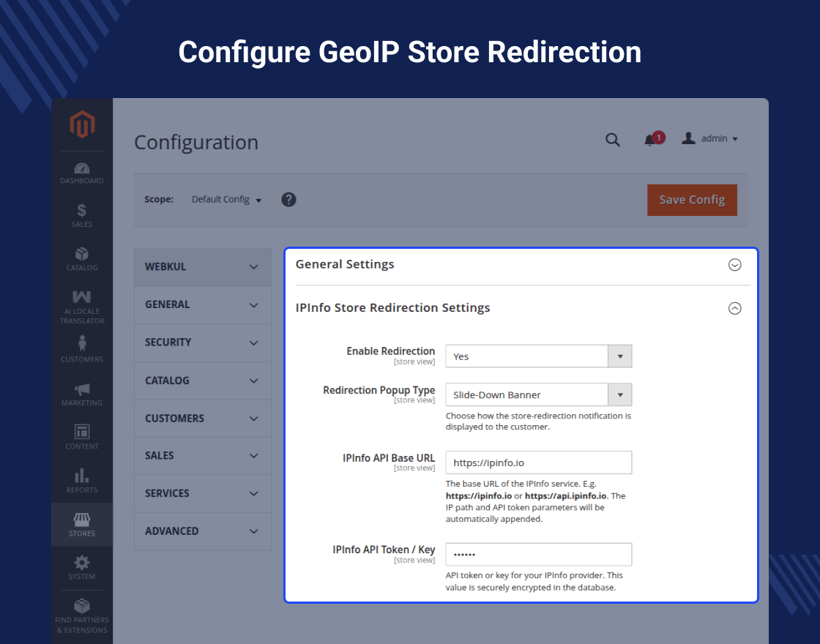The image size is (820, 644).
Task: Click the Scope: label
Action: click(x=159, y=199)
